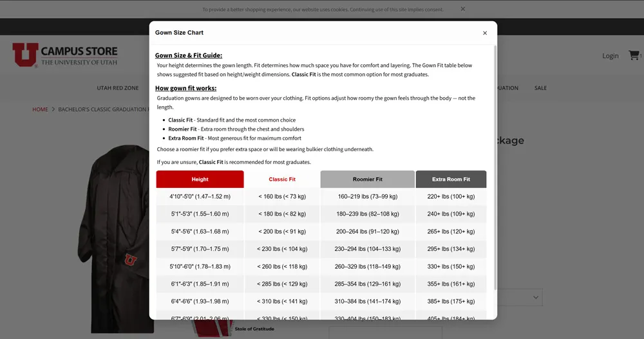
Task: Dismiss the cookie consent banner
Action: (x=463, y=9)
